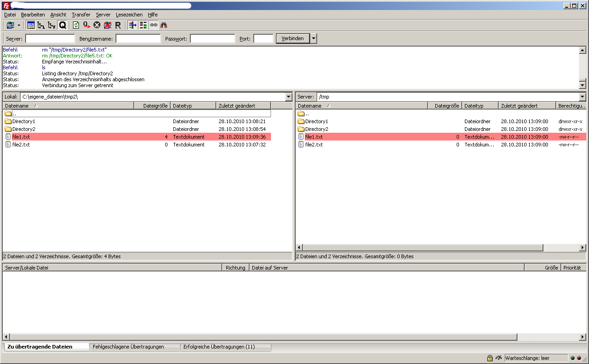Sort local files by Dateiname column
Screen dimensions: 589x364
68,106
